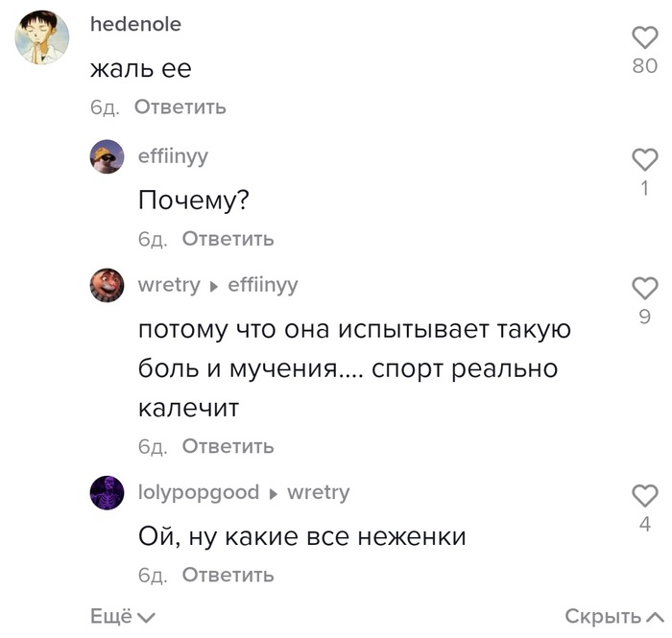
Task: Collapse replies with Скрыть
Action: (612, 617)
